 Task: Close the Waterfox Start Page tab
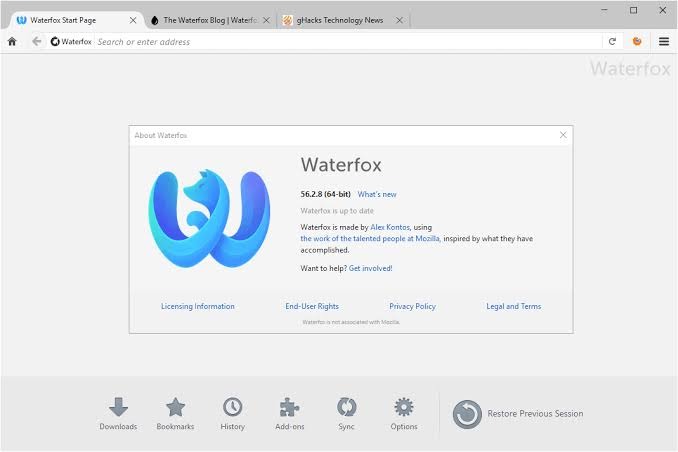pos(133,20)
